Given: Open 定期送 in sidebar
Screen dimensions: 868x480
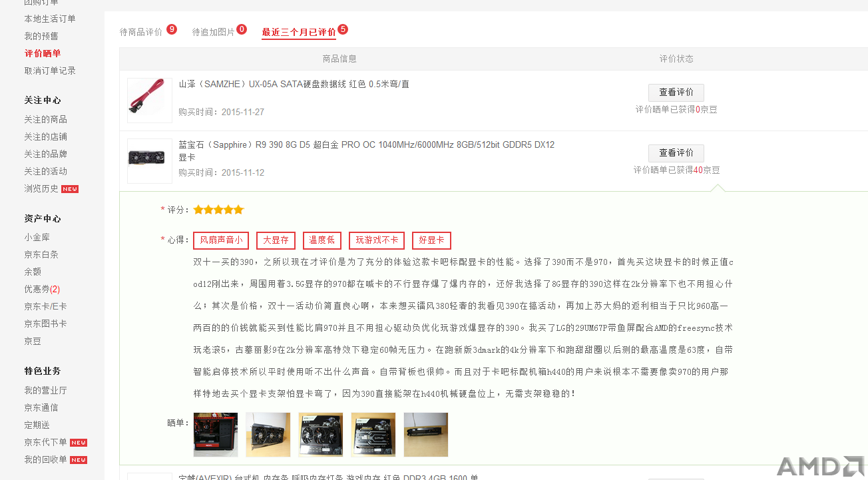Looking at the screenshot, I should (37, 425).
